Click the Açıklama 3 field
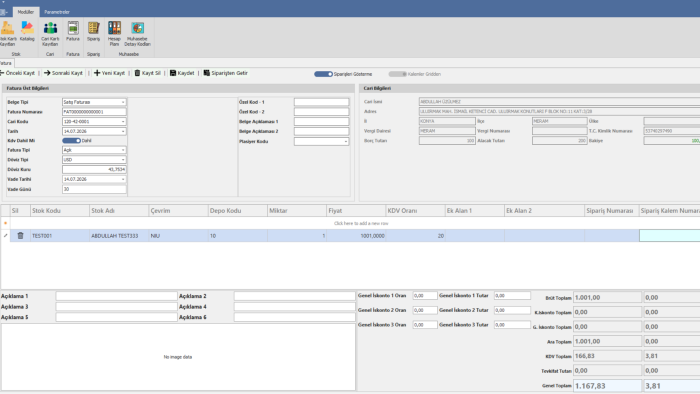700x394 pixels. tap(117, 307)
